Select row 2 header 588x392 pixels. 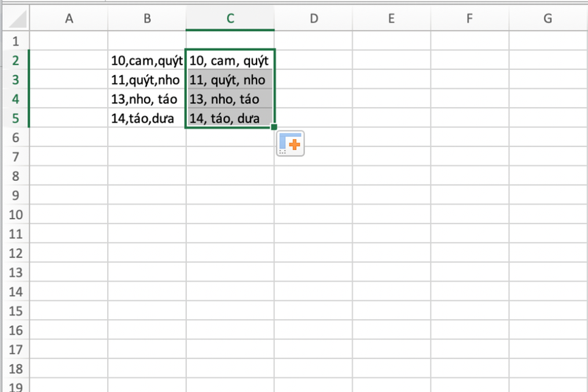point(15,60)
